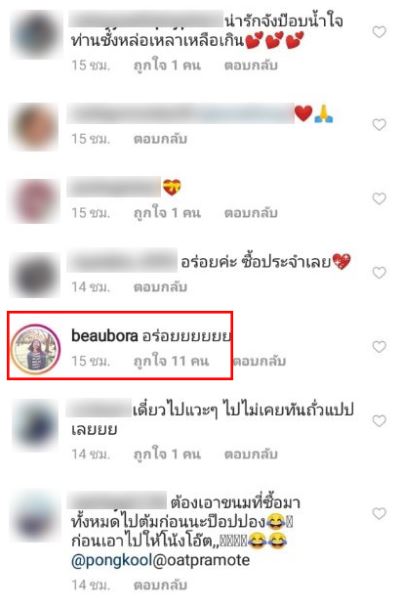View likes on the ถั่วแปป comment
401x606 pixels.
point(167,454)
